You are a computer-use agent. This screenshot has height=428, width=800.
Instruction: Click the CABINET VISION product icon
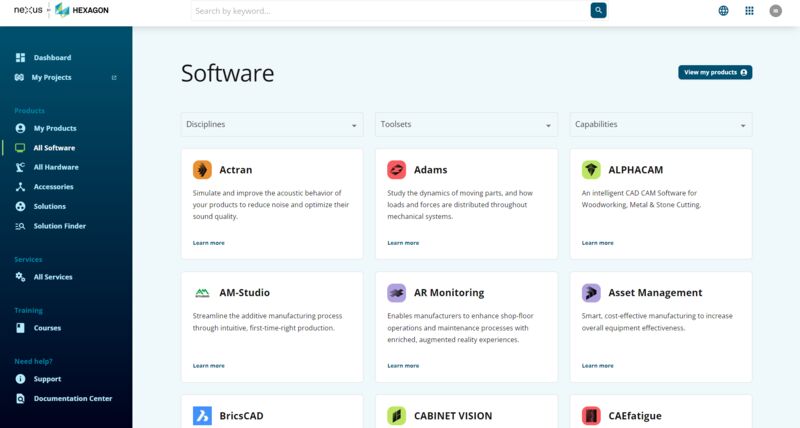(396, 416)
